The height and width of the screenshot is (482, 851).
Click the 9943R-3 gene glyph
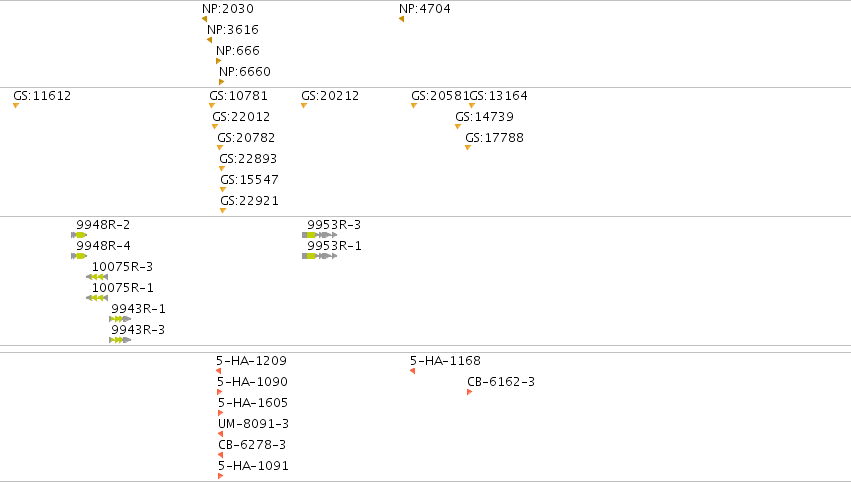coord(120,340)
